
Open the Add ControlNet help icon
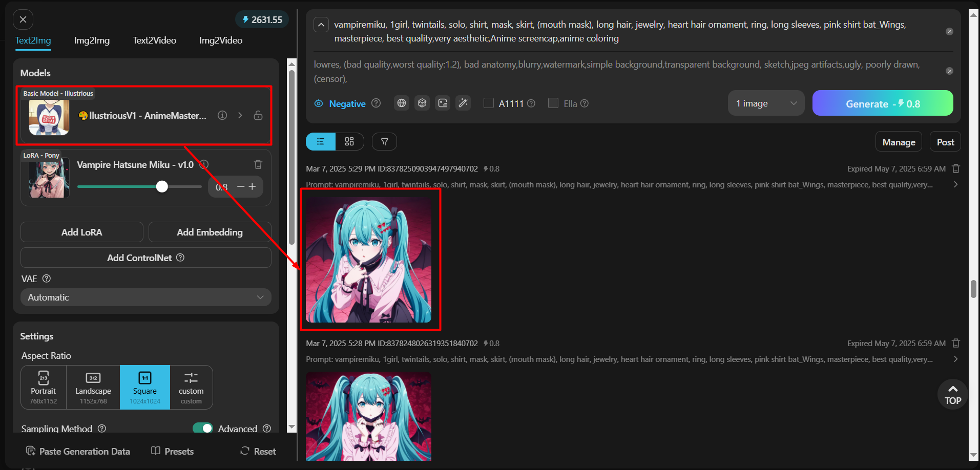(180, 258)
